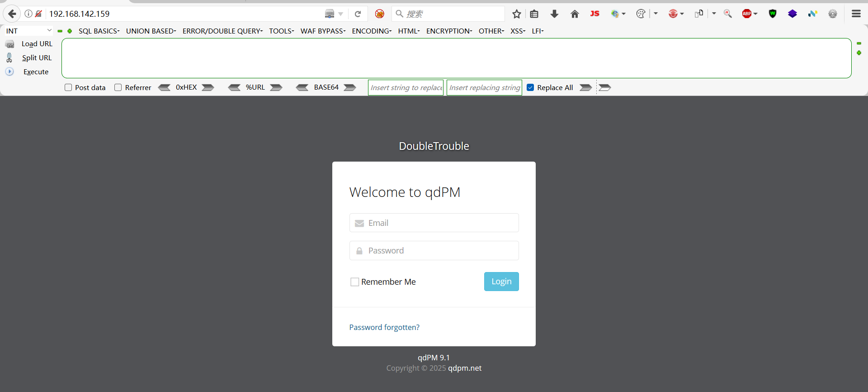The height and width of the screenshot is (392, 868).
Task: Open the INT type dropdown
Action: tap(28, 31)
